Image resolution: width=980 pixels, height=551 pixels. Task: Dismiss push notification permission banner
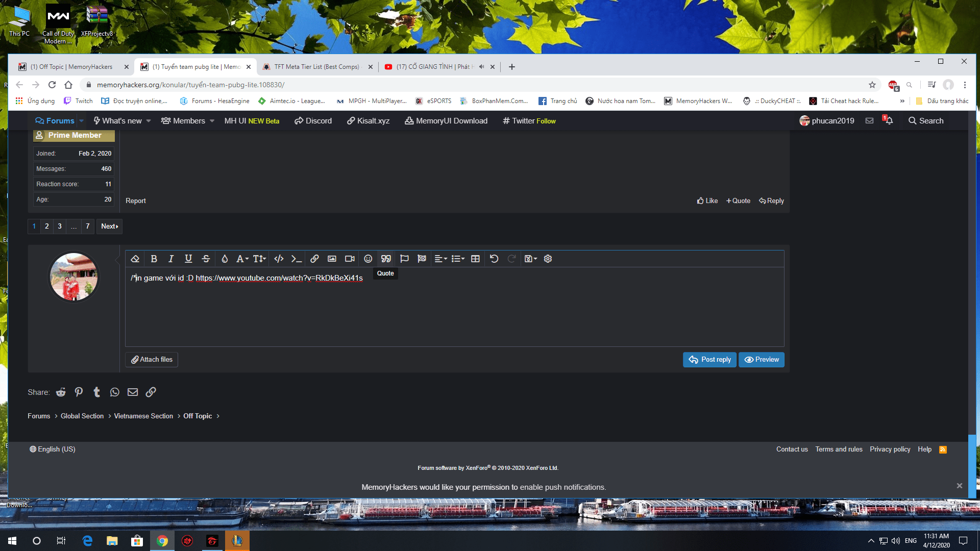pyautogui.click(x=960, y=486)
